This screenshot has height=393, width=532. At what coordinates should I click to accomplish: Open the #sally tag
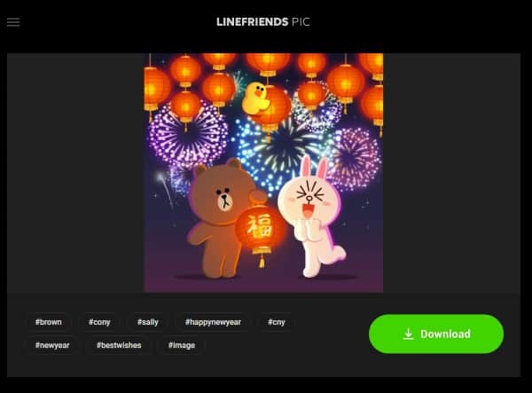point(147,322)
